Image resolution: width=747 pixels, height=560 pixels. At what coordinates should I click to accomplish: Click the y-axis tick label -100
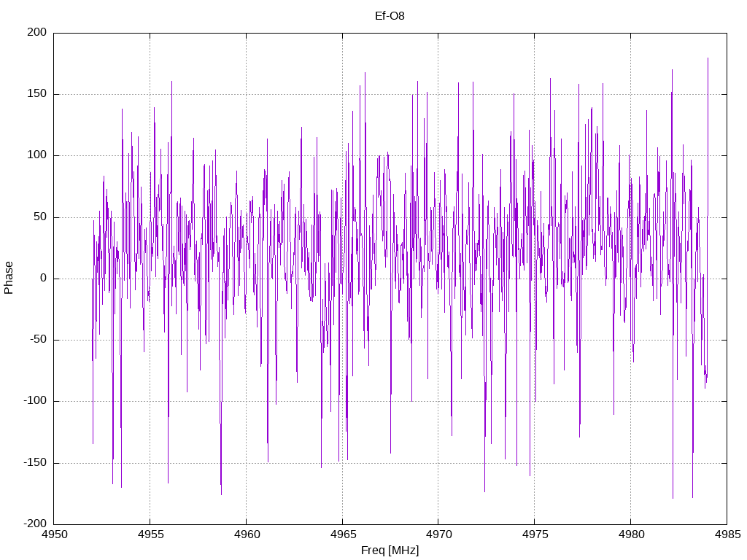click(x=35, y=401)
